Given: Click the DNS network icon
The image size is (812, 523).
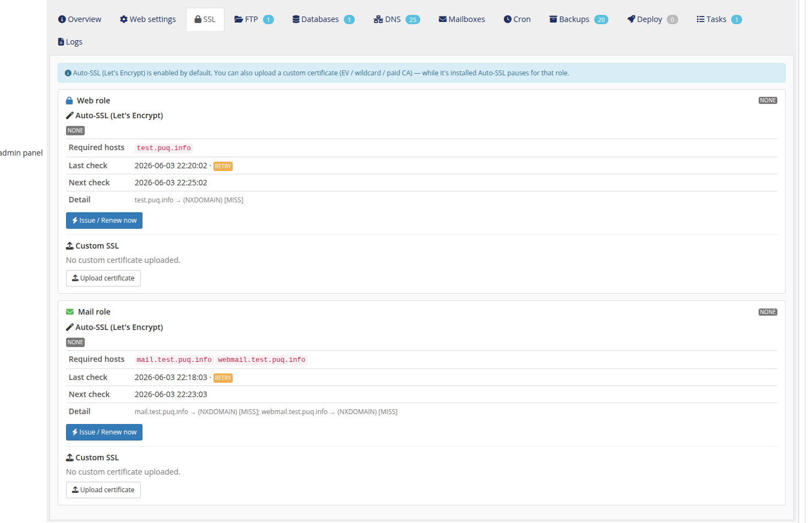Looking at the screenshot, I should click(x=378, y=19).
